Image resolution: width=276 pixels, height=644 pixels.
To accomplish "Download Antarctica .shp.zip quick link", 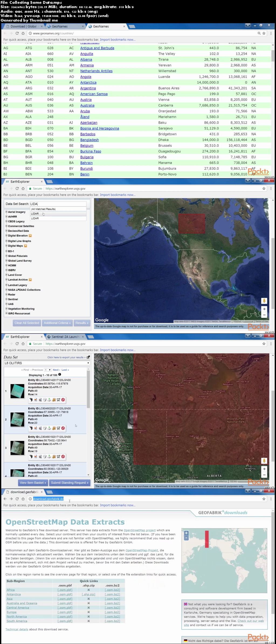I will pos(88,594).
